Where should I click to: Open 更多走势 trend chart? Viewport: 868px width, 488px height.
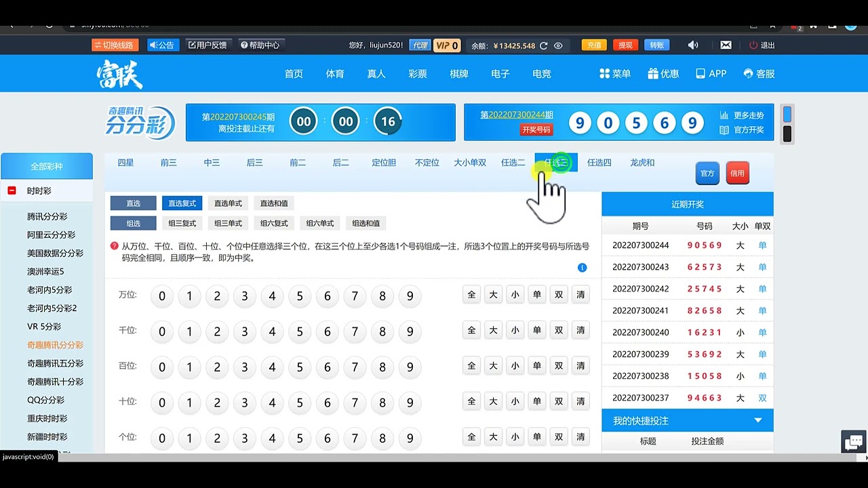point(741,115)
